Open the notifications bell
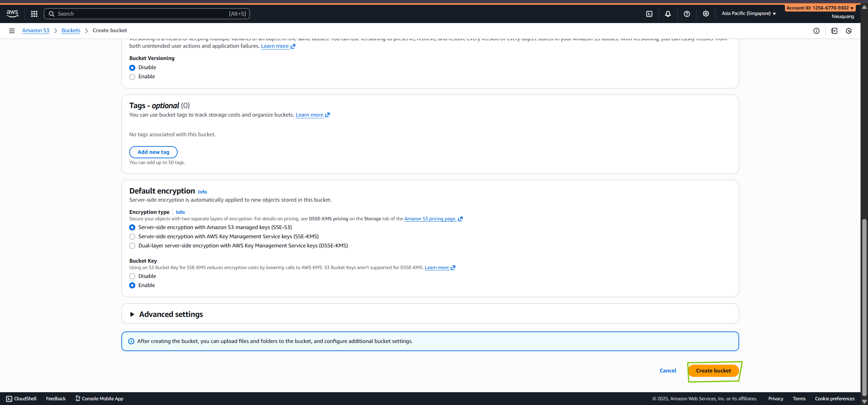 [x=668, y=14]
